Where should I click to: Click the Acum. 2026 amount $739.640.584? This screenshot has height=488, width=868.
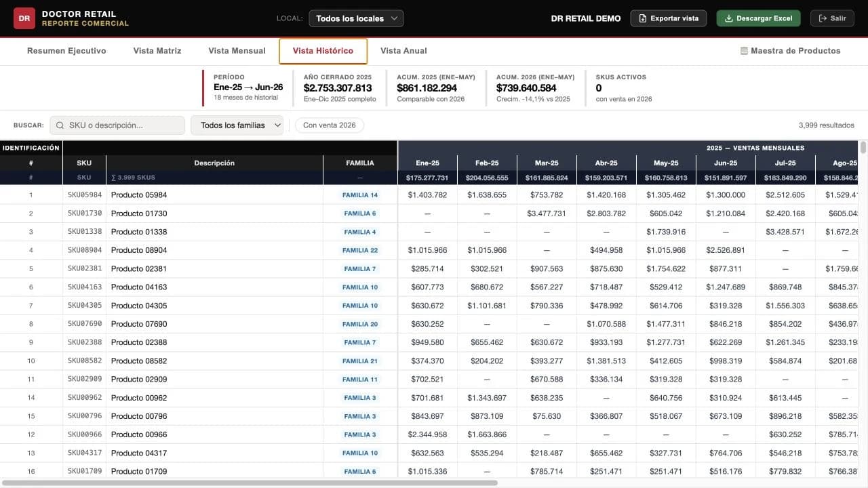526,88
